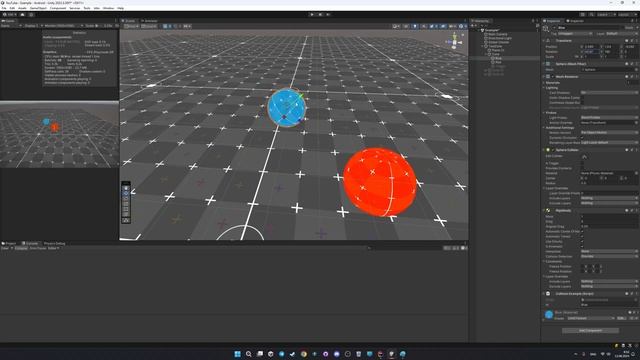The height and width of the screenshot is (360, 640).
Task: Collapse the Sphere Mesh Filter component
Action: click(544, 64)
